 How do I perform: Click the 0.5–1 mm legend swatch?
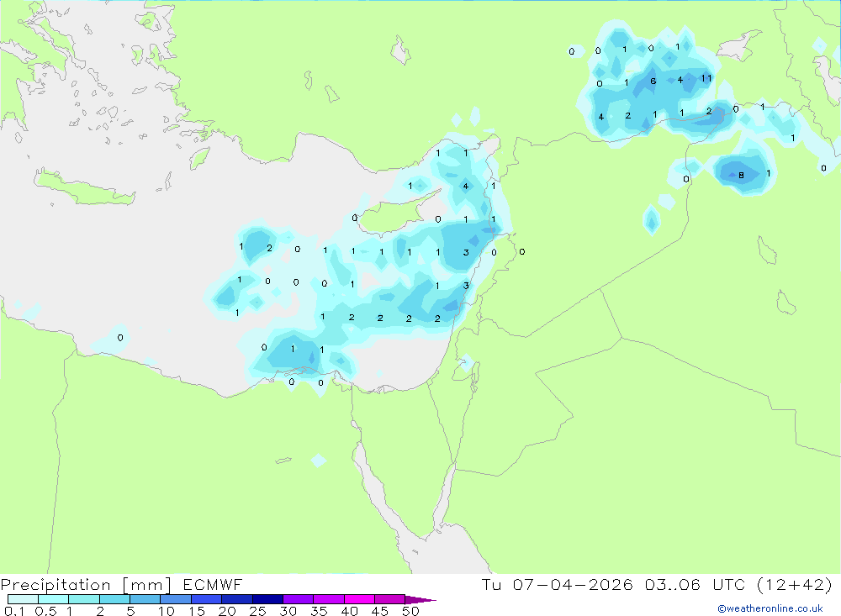[53, 599]
